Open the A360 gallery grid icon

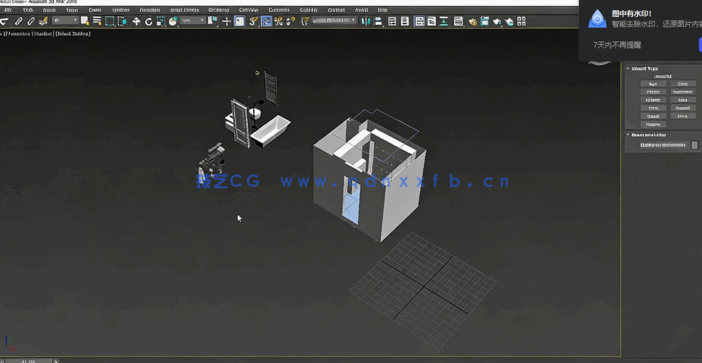521,21
